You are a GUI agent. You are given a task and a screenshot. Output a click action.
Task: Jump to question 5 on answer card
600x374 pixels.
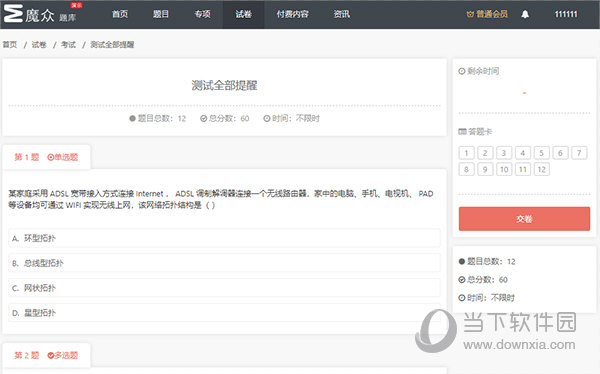pos(541,153)
